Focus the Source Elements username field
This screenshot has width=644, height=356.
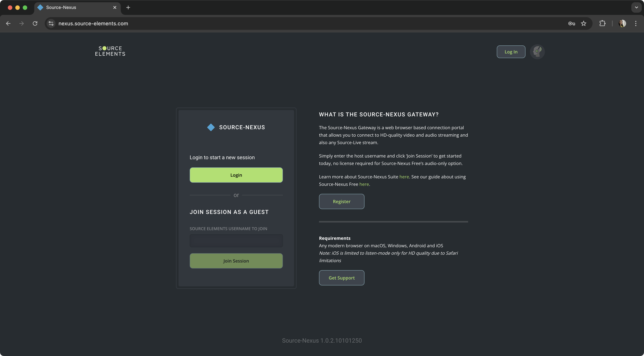pos(236,241)
